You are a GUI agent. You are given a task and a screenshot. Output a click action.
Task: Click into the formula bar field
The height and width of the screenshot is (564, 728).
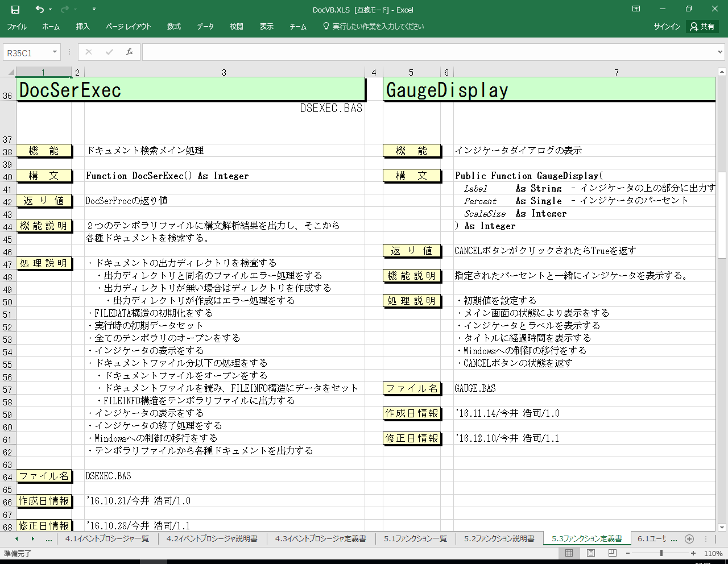(429, 52)
